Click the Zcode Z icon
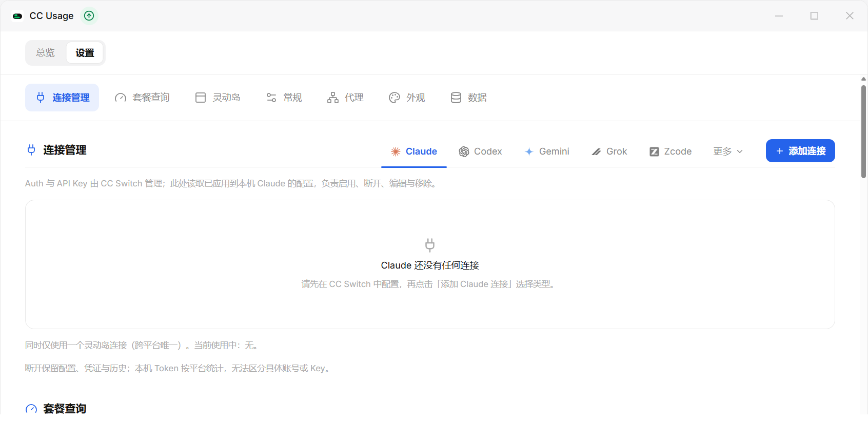This screenshot has width=868, height=439. [x=654, y=151]
